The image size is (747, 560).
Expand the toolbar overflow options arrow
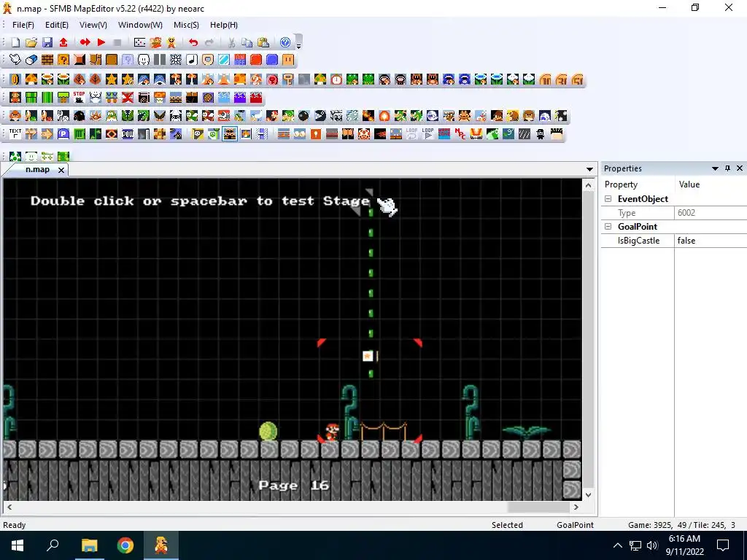coord(298,46)
